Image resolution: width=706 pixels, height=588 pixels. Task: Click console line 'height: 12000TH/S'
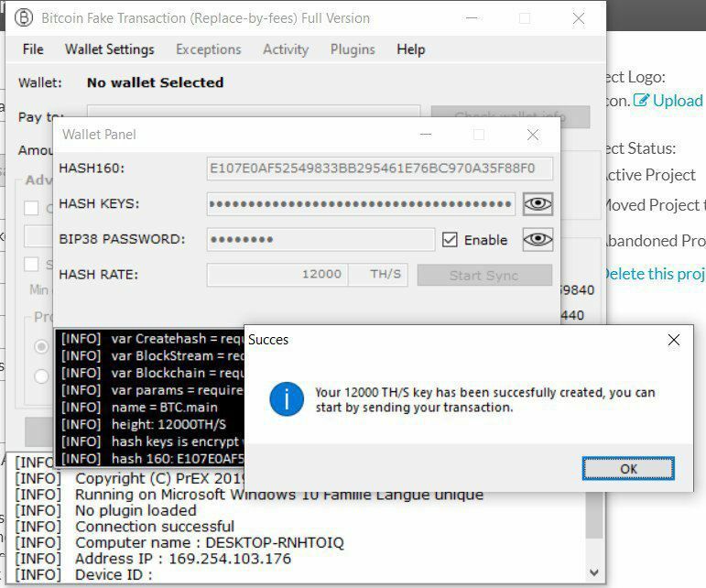tap(168, 425)
